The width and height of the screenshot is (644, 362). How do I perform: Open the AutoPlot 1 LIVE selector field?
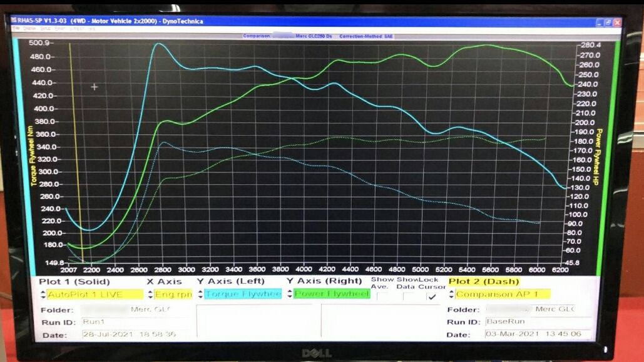point(95,294)
